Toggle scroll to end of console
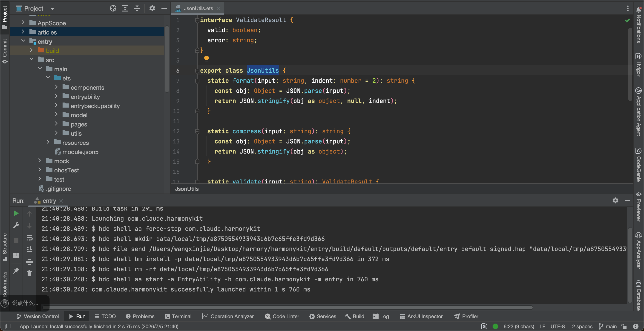 tap(29, 249)
